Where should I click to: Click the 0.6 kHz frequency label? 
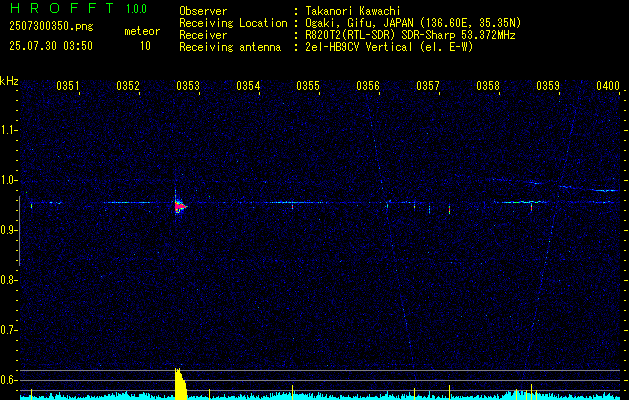tap(8, 380)
